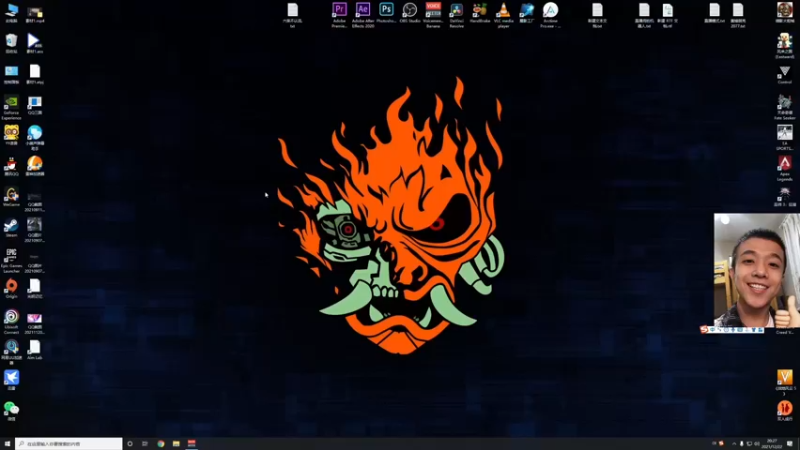Select the GeForce Experience icon
The height and width of the screenshot is (450, 800).
pyautogui.click(x=11, y=108)
